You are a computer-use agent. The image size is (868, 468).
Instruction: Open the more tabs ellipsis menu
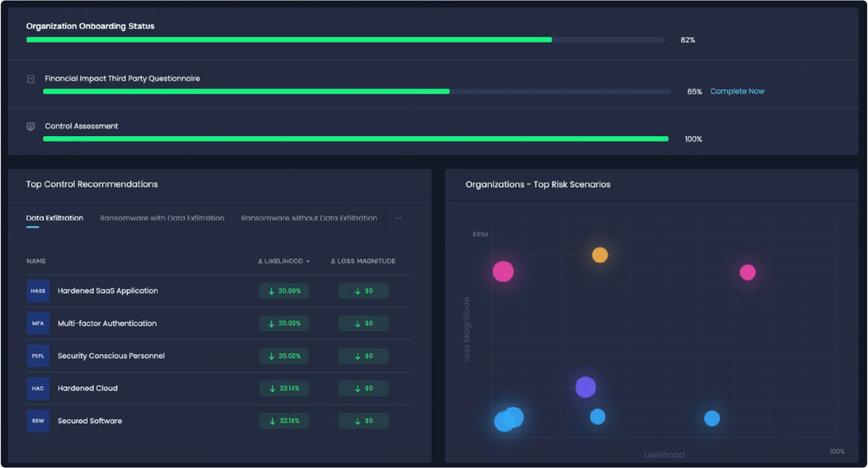398,218
